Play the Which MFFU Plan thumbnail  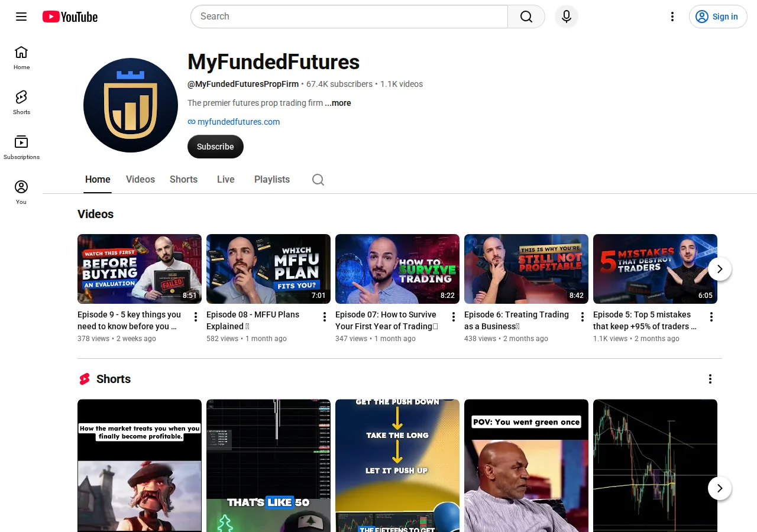268,269
